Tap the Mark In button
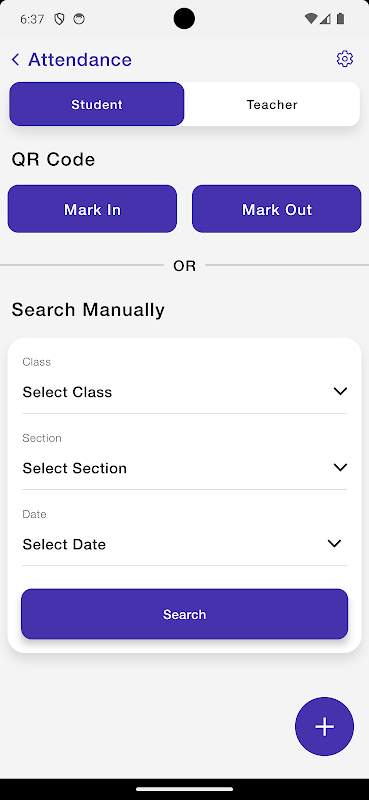This screenshot has width=369, height=800. [92, 209]
